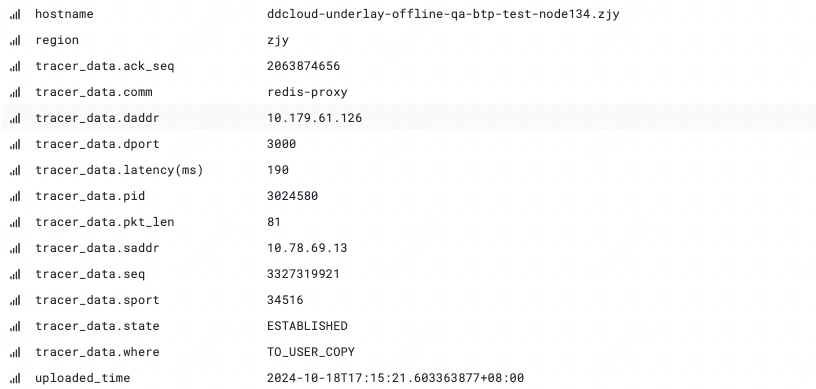This screenshot has height=389, width=816.
Task: Click bar-chart icon beside tracer_data.sport
Action: tap(15, 300)
